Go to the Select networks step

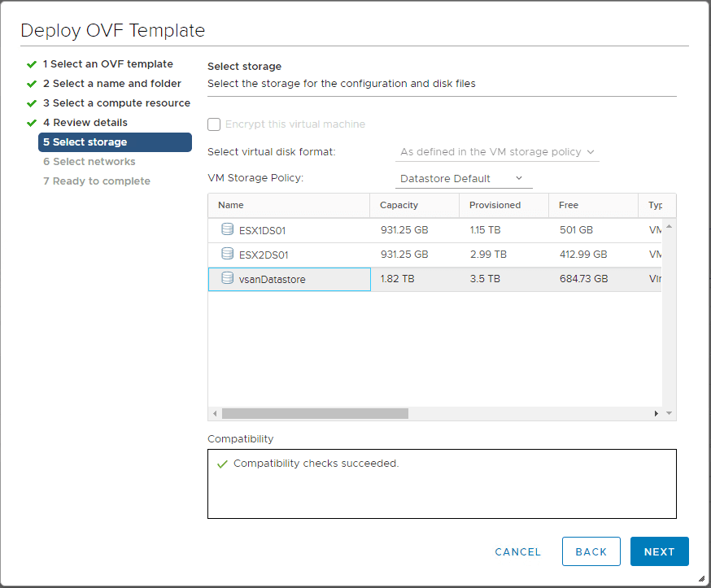[89, 161]
